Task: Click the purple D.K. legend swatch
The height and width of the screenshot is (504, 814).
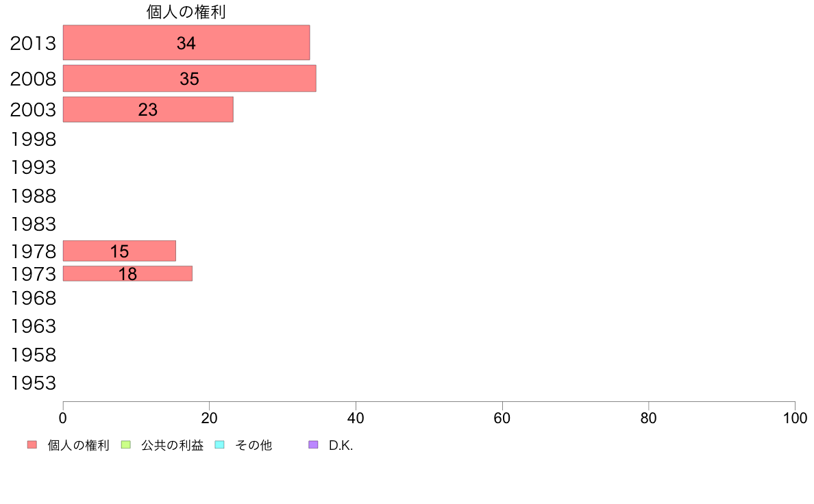Action: (313, 445)
